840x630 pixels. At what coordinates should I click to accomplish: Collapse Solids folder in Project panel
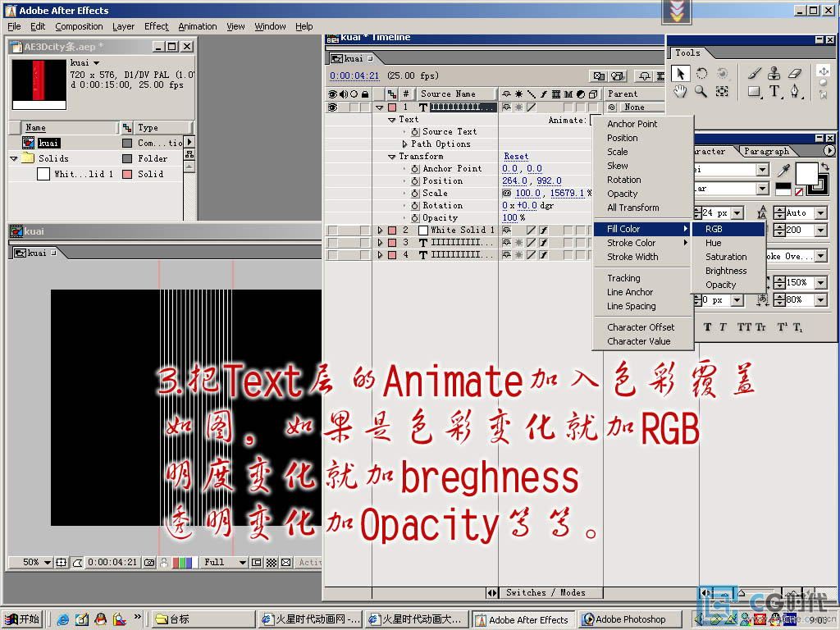14,158
